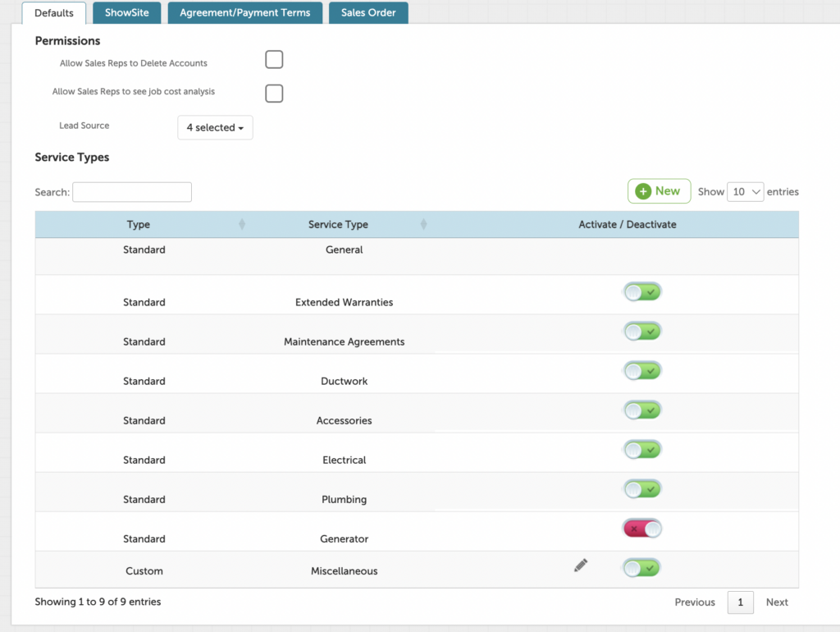840x632 pixels.
Task: Click the Permissions heading
Action: [x=67, y=41]
